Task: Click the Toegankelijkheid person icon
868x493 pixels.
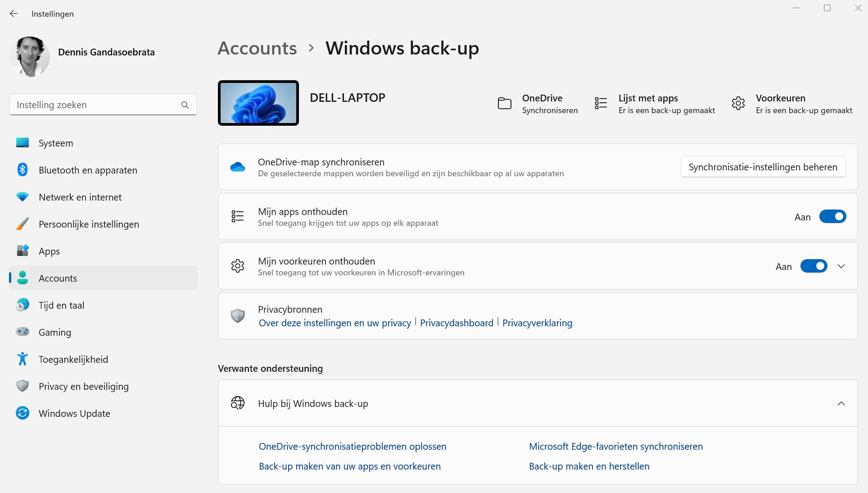Action: click(23, 359)
